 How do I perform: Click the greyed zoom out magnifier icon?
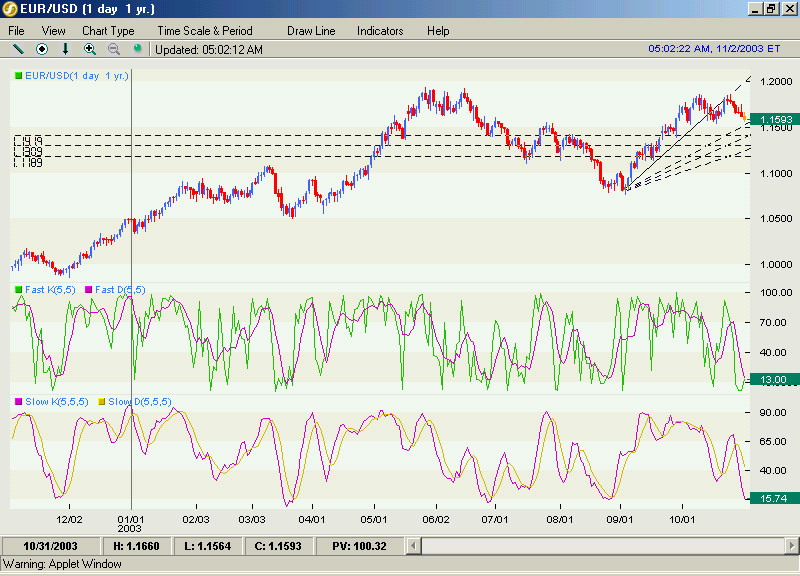click(114, 49)
